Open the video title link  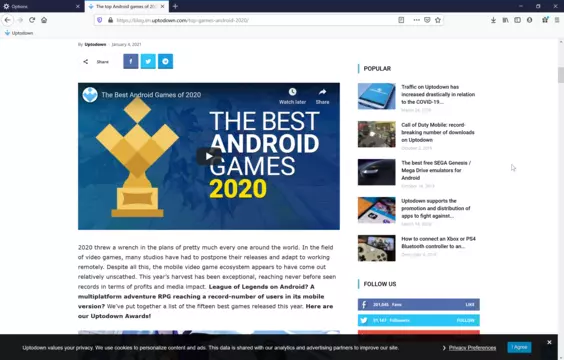click(151, 95)
